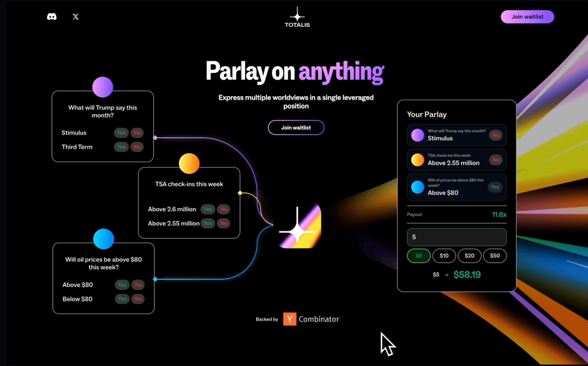Viewport: 588px width, 366px height.
Task: Select the $20 wager preset
Action: [470, 256]
